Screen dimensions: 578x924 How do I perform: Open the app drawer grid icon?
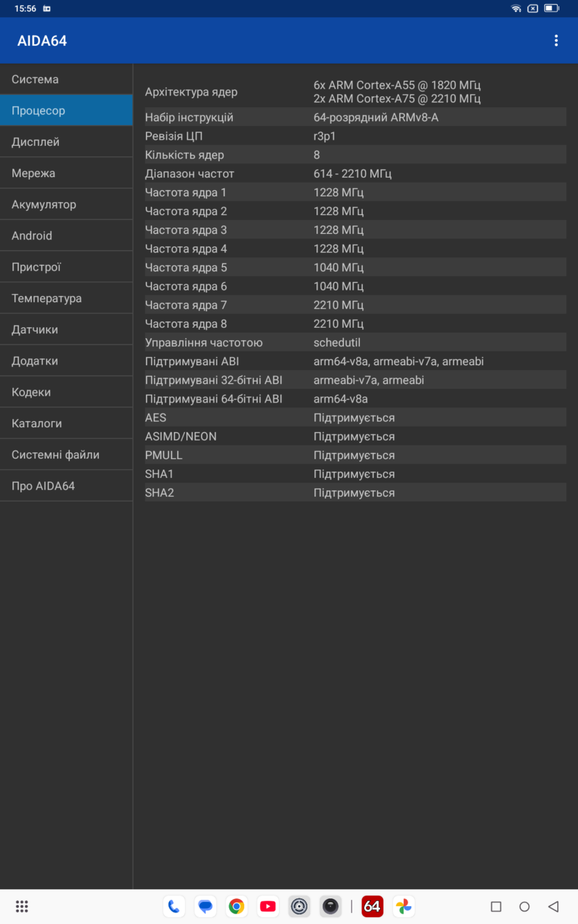(x=21, y=906)
